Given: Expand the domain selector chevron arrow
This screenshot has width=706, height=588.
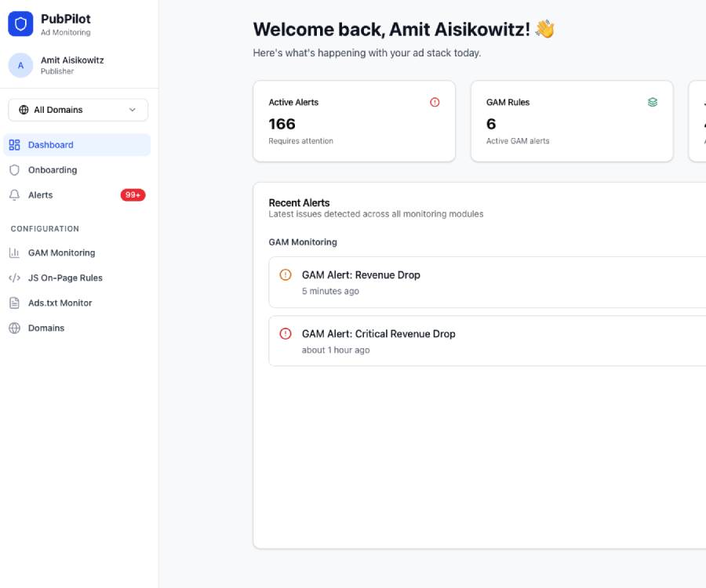Looking at the screenshot, I should 133,110.
